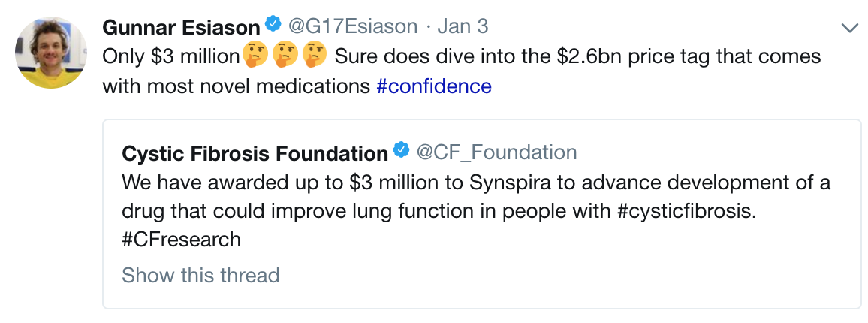Click Gunnar Esiason's verified badge
The height and width of the screenshot is (323, 868).
click(273, 25)
